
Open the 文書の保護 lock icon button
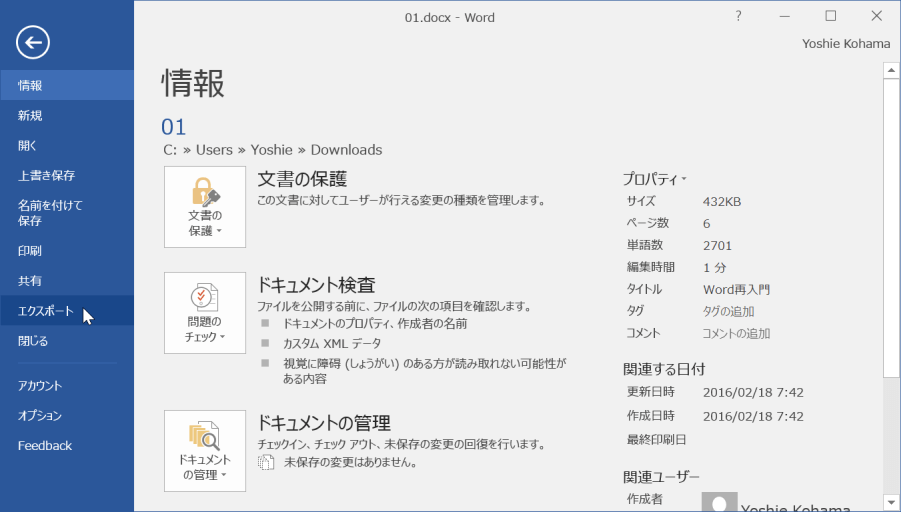pyautogui.click(x=205, y=207)
